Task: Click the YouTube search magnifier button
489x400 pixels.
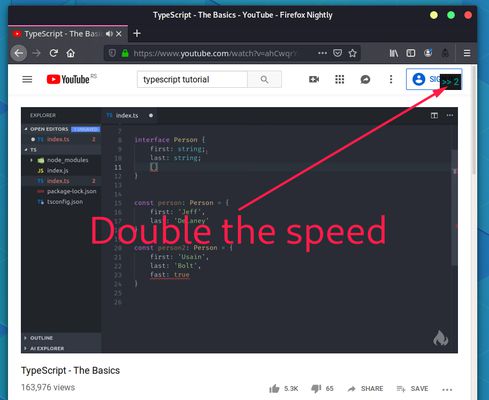Action: pyautogui.click(x=265, y=79)
